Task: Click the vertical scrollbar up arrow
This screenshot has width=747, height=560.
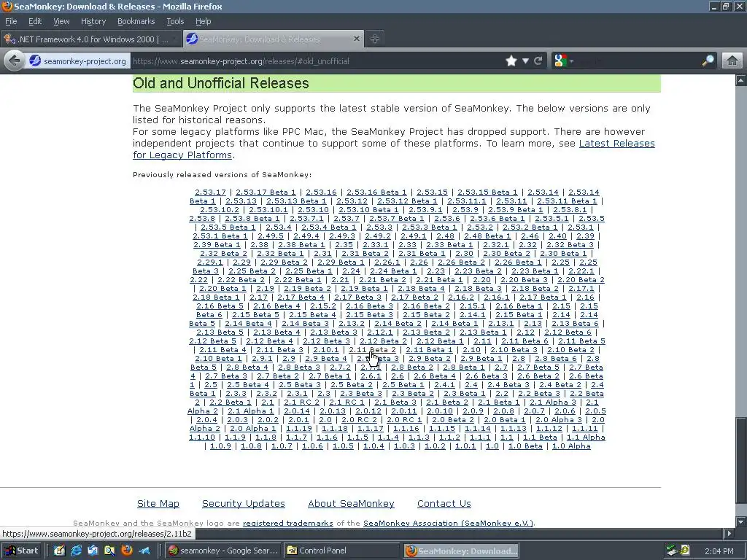Action: click(741, 80)
